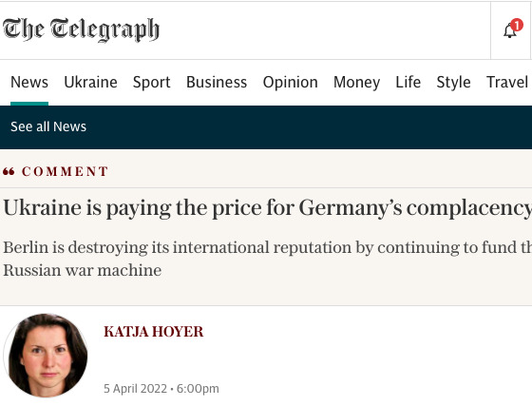Click the Comment quotation mark icon
Screen dimensions: 532x406
pos(9,171)
